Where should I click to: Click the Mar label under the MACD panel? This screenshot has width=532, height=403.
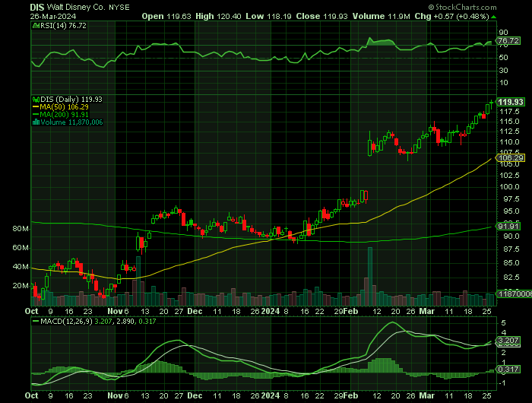click(427, 395)
